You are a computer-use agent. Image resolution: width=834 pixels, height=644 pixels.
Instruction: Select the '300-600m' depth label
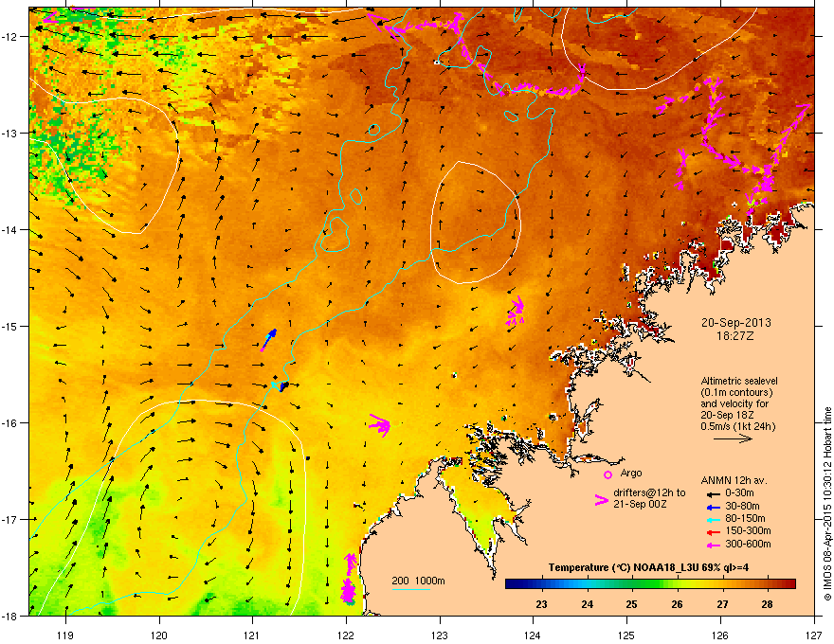[x=748, y=545]
